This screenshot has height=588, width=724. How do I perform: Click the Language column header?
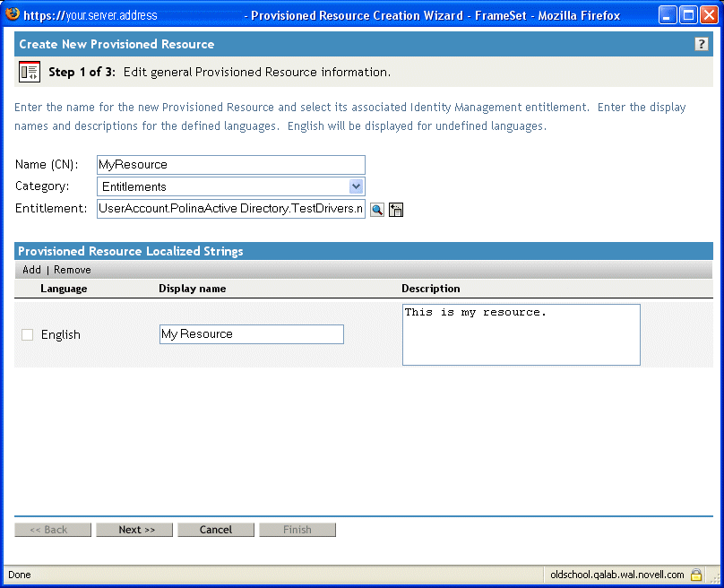click(64, 289)
